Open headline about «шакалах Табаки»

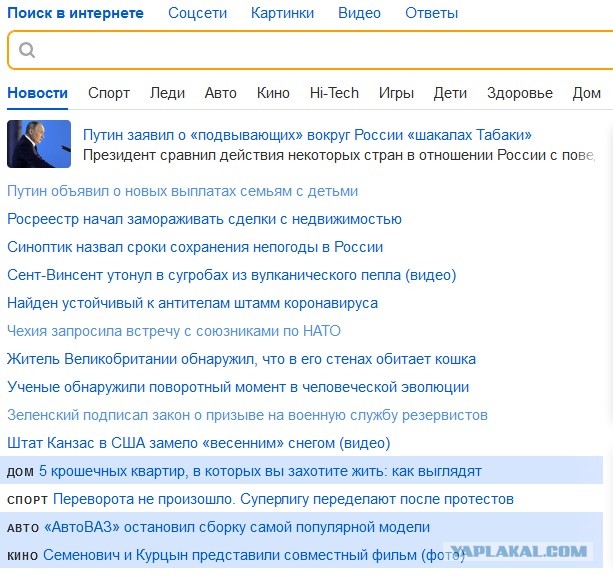pyautogui.click(x=307, y=135)
